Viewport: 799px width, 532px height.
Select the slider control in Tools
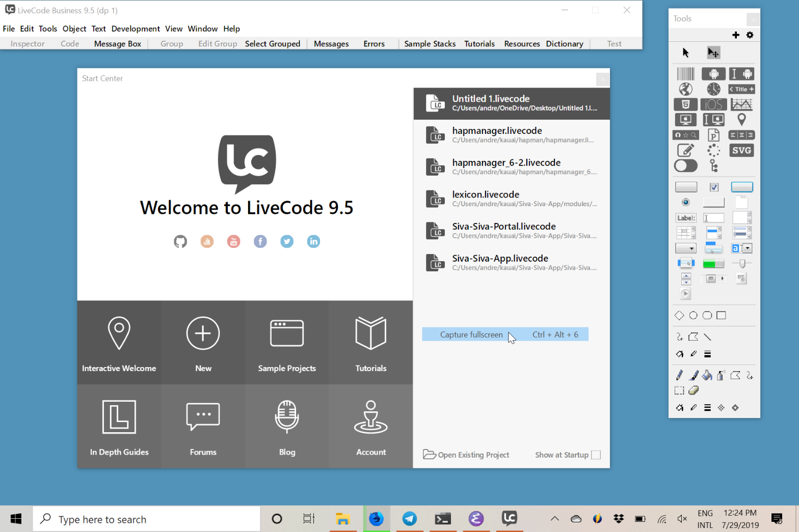[741, 264]
